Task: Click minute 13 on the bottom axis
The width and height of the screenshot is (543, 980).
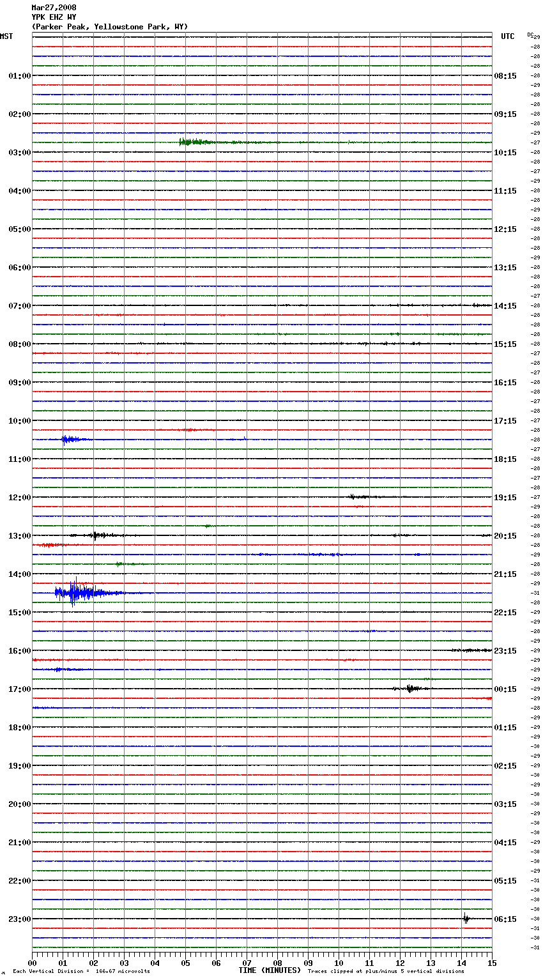Action: [431, 963]
